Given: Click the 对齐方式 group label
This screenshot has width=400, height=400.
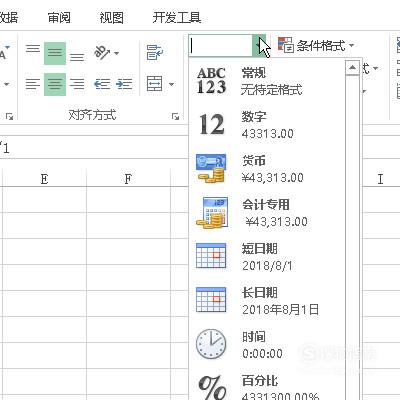Looking at the screenshot, I should tap(92, 115).
